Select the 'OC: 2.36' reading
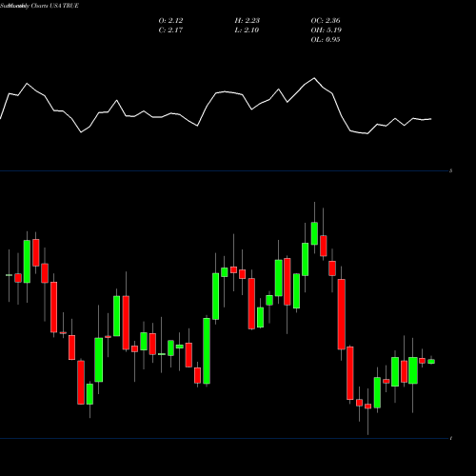Viewport: 476px width, 476px height. click(326, 20)
